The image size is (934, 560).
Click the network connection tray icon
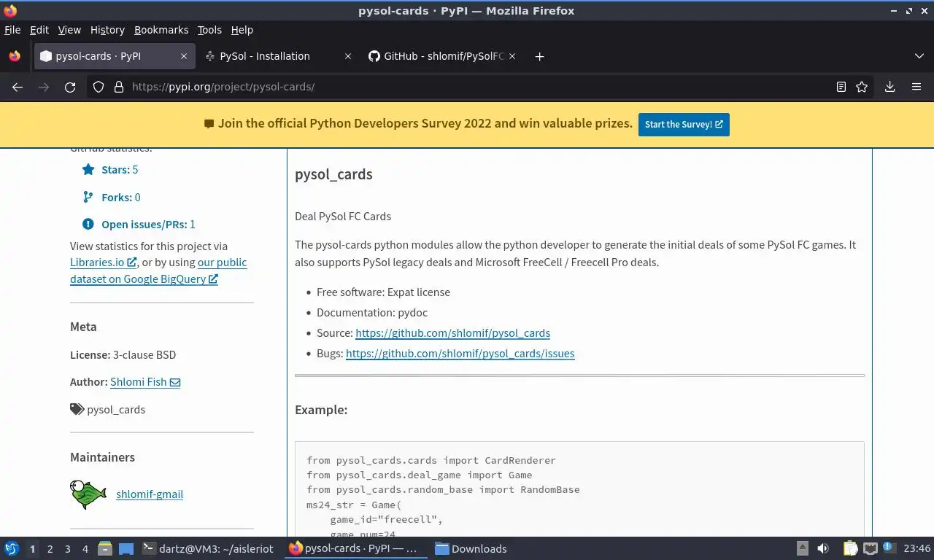(x=870, y=548)
